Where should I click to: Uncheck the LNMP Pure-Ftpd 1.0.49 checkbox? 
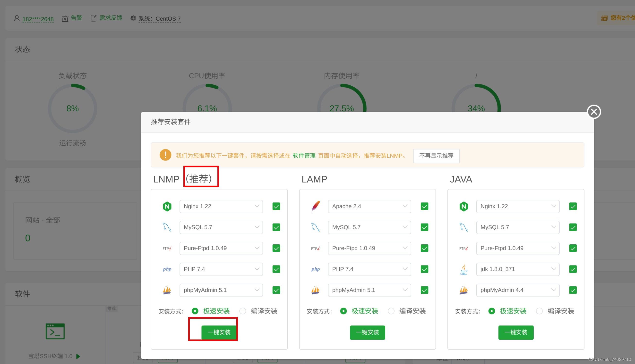pos(276,248)
